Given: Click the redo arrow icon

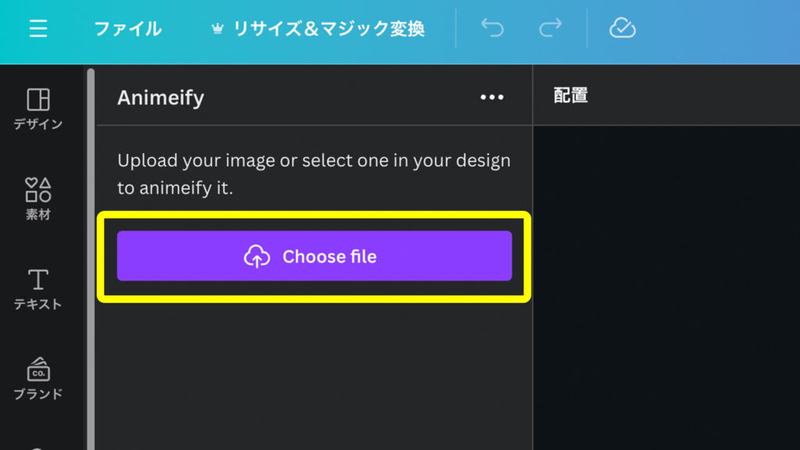Looking at the screenshot, I should (551, 28).
